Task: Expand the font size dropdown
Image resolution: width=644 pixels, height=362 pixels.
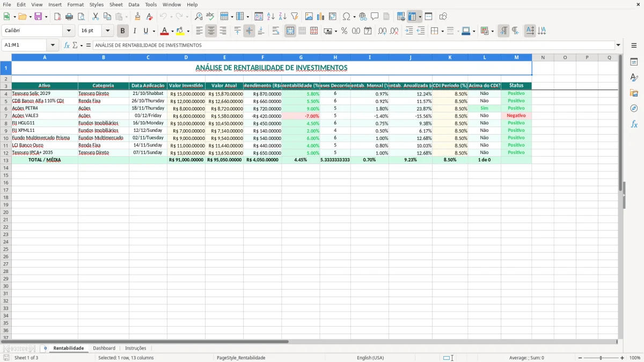Action: (107, 31)
